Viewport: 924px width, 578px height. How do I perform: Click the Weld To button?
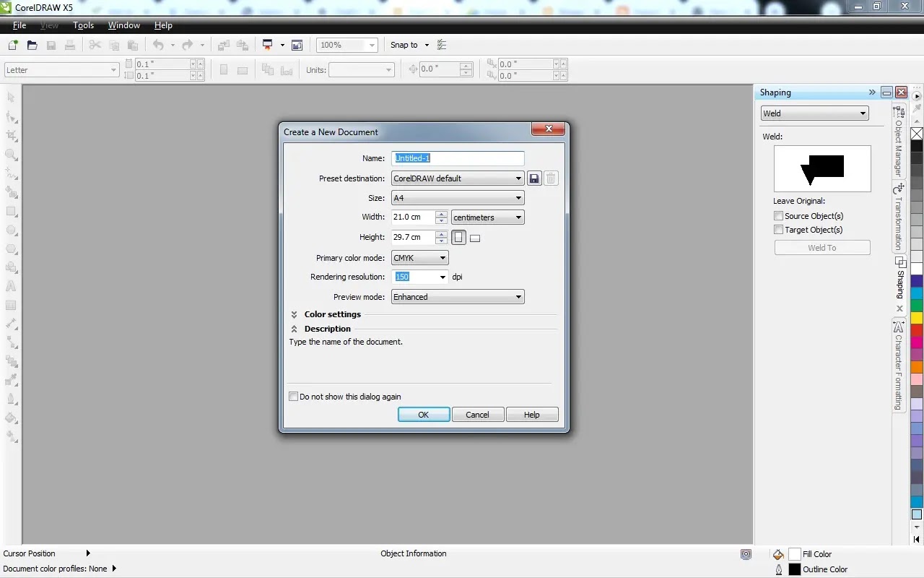(822, 248)
